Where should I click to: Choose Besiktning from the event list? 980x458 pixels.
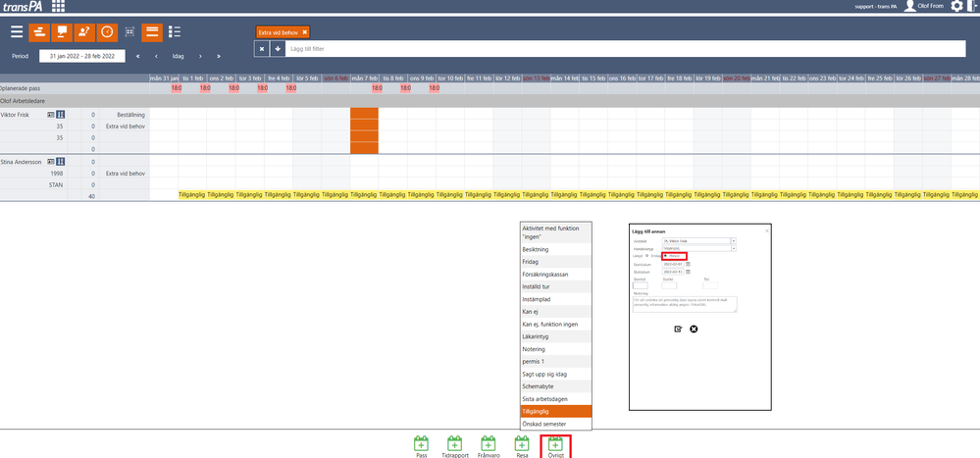coord(555,249)
